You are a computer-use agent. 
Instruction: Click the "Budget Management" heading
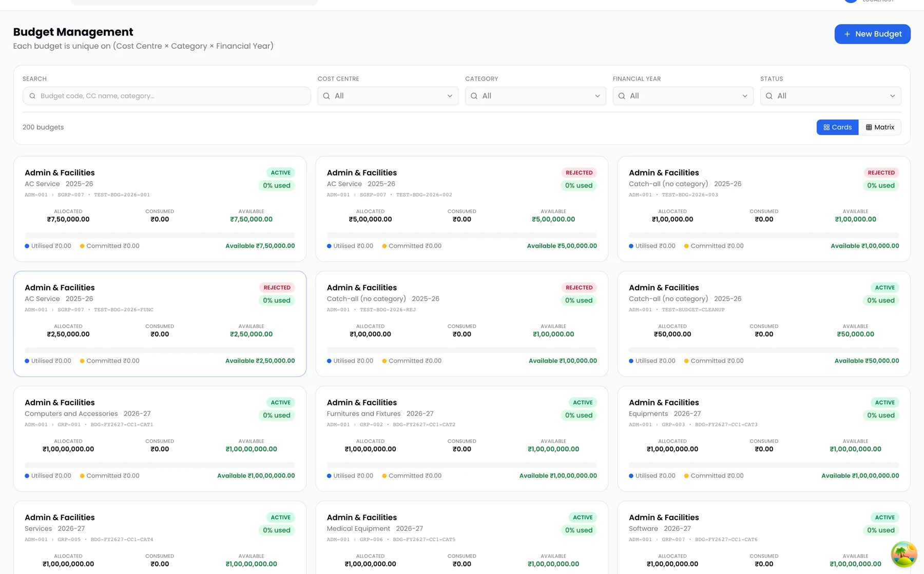(x=73, y=32)
